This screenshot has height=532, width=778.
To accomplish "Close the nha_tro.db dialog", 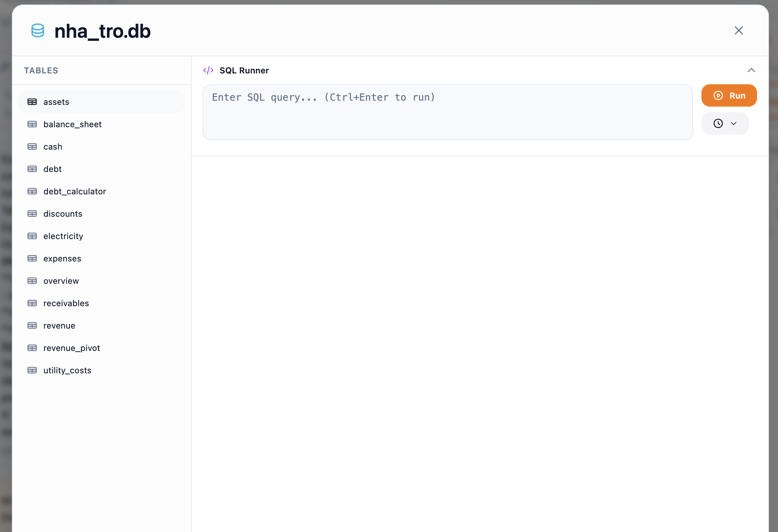I will pyautogui.click(x=739, y=31).
